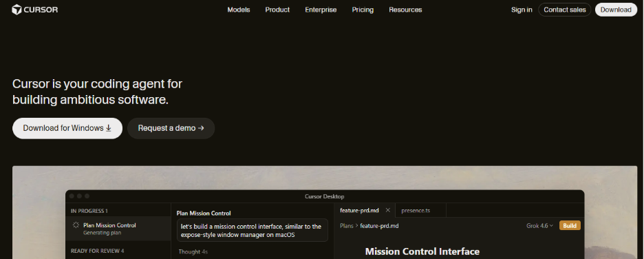Screen dimensions: 644x259
Task: Click the Contact sales button
Action: [x=565, y=10]
